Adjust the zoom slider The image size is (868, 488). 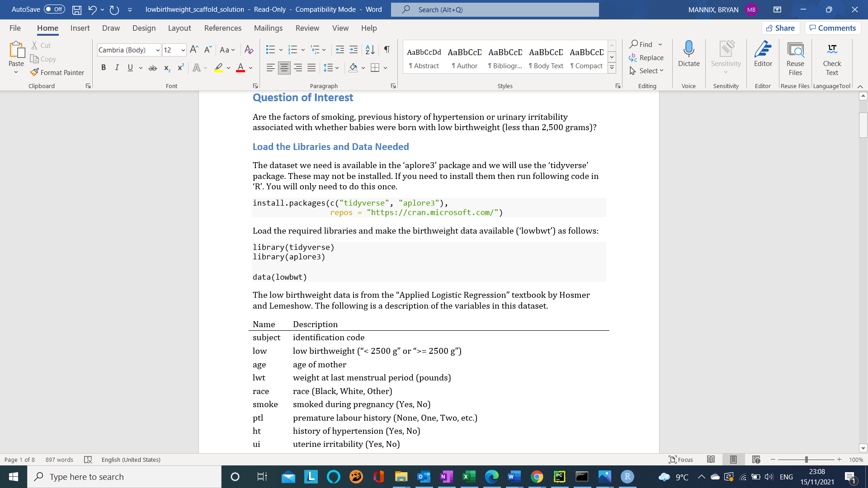(806, 460)
